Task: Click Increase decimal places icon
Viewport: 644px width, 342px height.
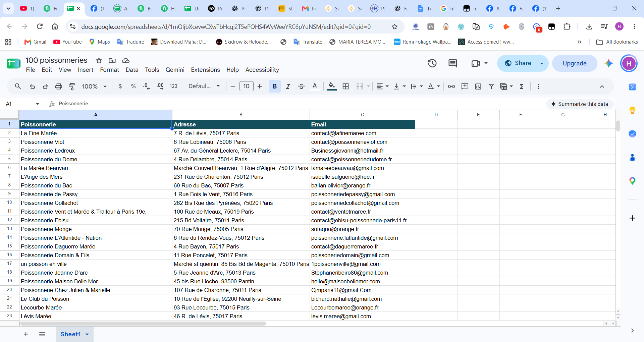Action: pos(160,87)
